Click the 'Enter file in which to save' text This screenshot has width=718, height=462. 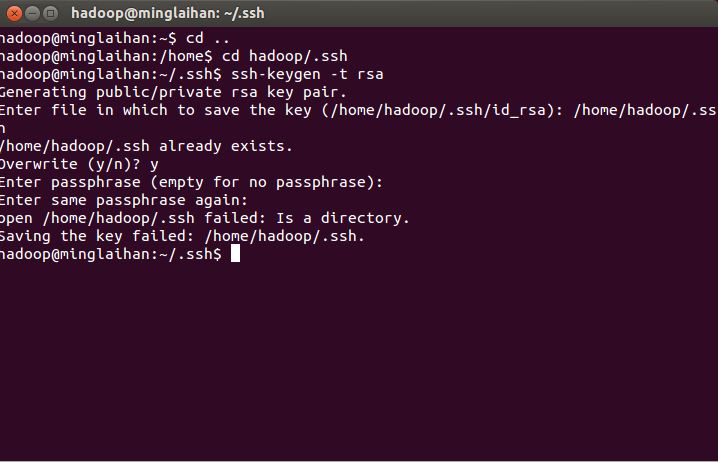[x=120, y=110]
